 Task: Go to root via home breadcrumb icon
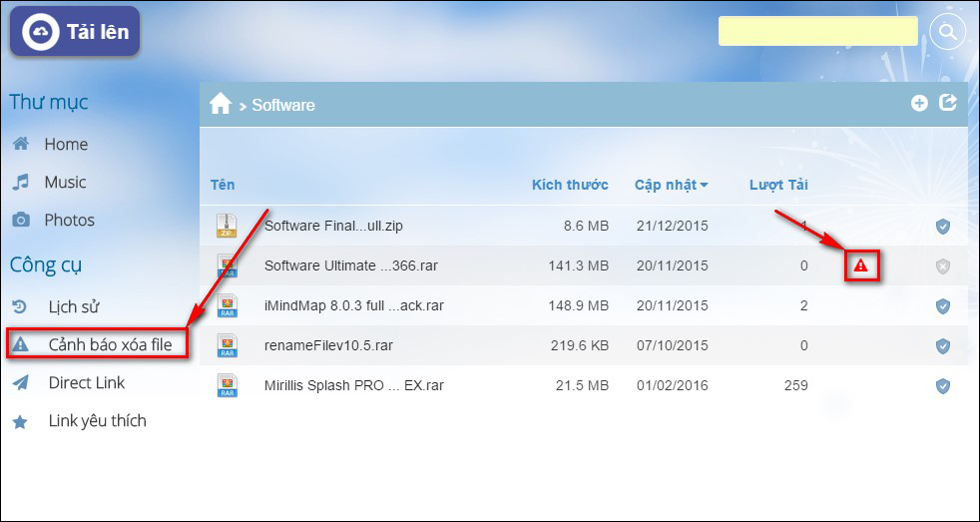pyautogui.click(x=221, y=104)
